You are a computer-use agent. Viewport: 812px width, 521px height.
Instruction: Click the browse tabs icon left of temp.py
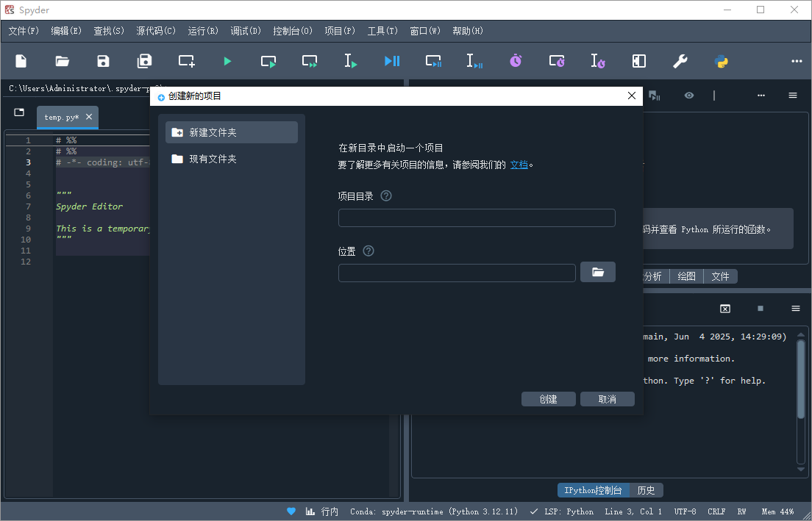[x=19, y=112]
